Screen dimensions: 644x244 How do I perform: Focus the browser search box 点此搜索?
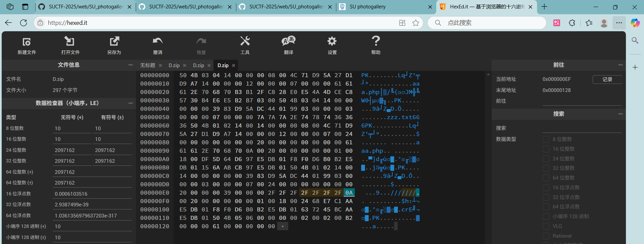487,23
